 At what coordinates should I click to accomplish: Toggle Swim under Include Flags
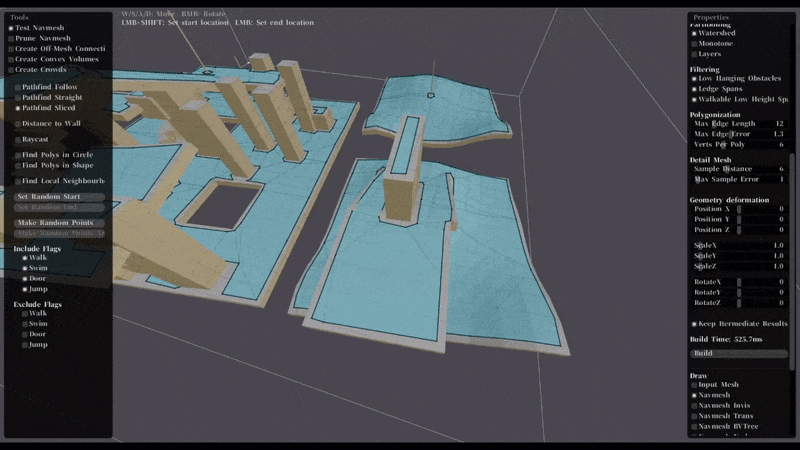click(x=35, y=268)
